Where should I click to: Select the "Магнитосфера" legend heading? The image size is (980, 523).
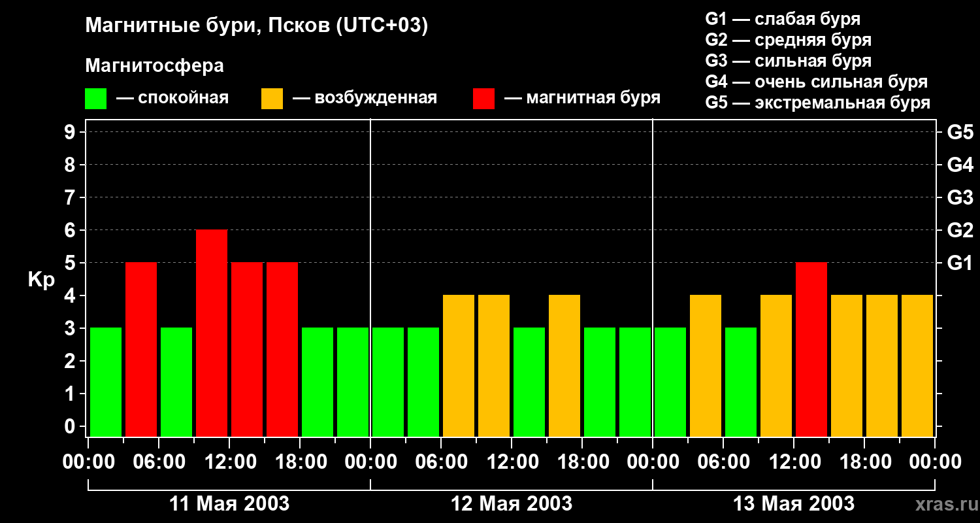[x=154, y=66]
